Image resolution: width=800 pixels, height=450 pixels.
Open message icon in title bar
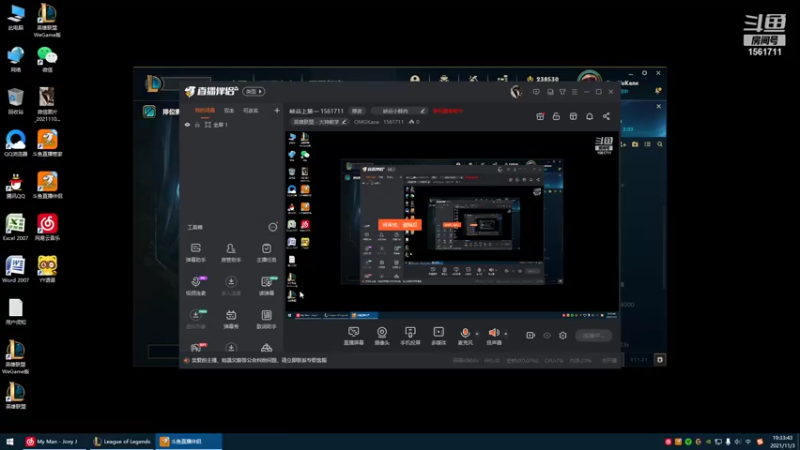(536, 92)
